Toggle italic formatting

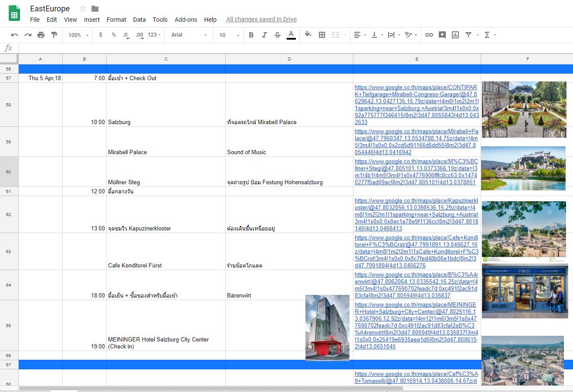click(264, 35)
